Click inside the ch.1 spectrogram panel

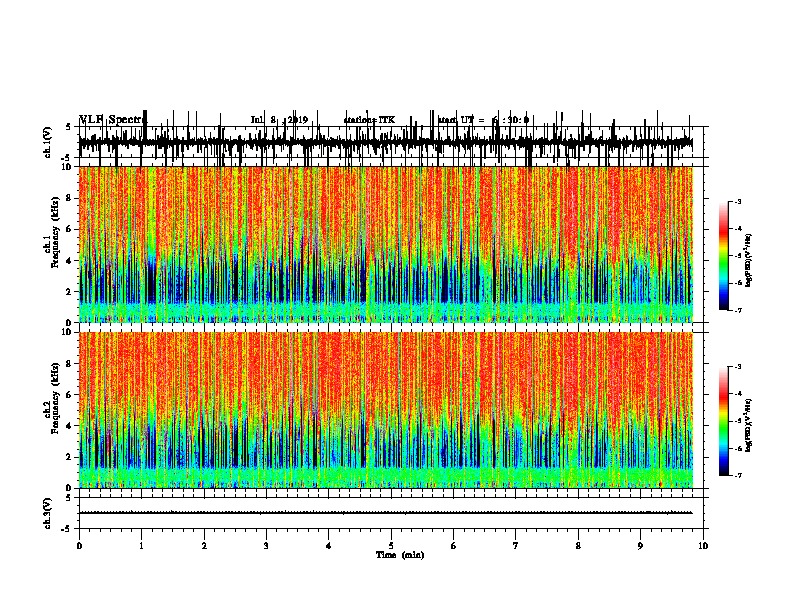[385, 244]
